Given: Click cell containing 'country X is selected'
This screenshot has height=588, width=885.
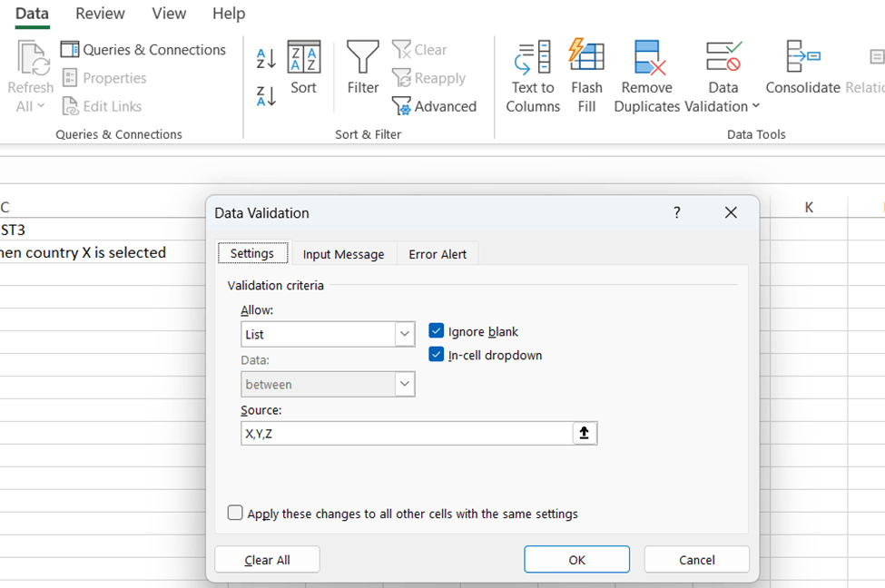Looking at the screenshot, I should (102, 252).
